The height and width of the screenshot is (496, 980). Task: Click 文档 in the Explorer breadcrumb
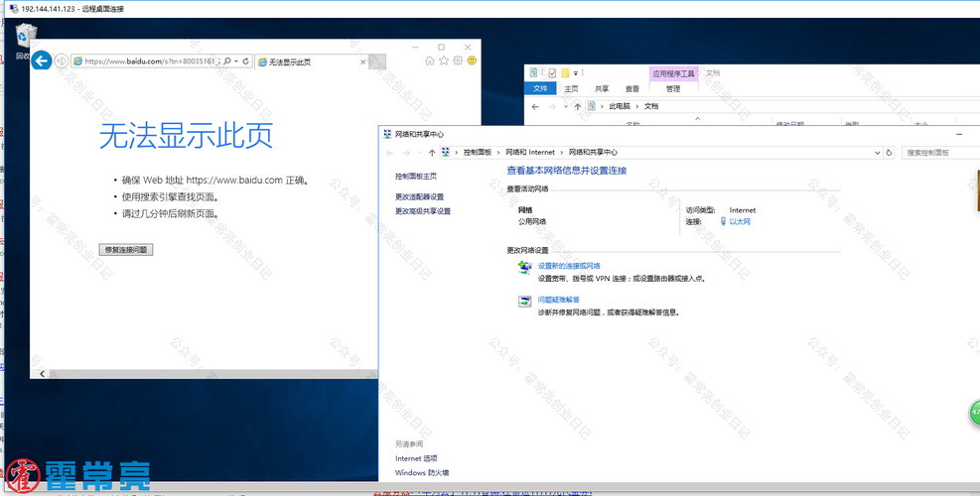pyautogui.click(x=651, y=106)
